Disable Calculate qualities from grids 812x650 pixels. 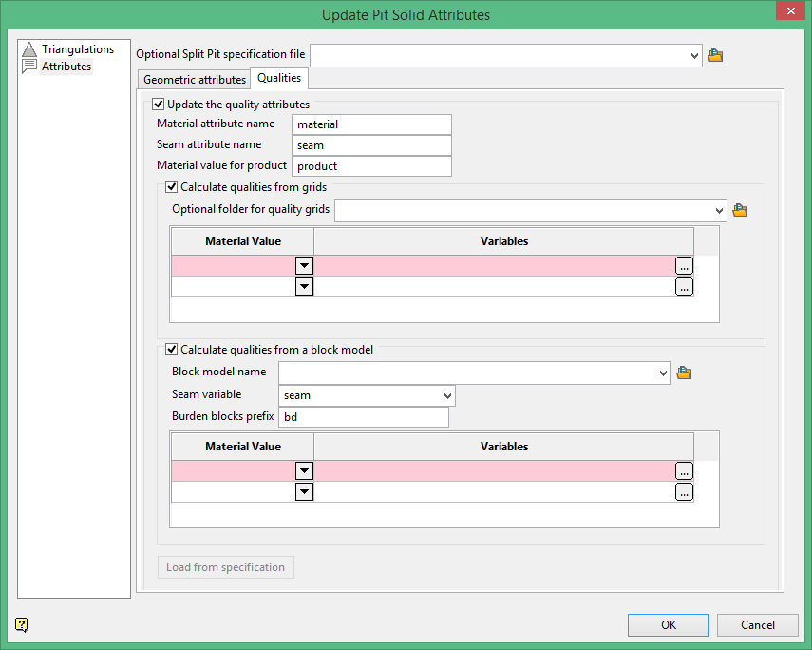click(172, 187)
